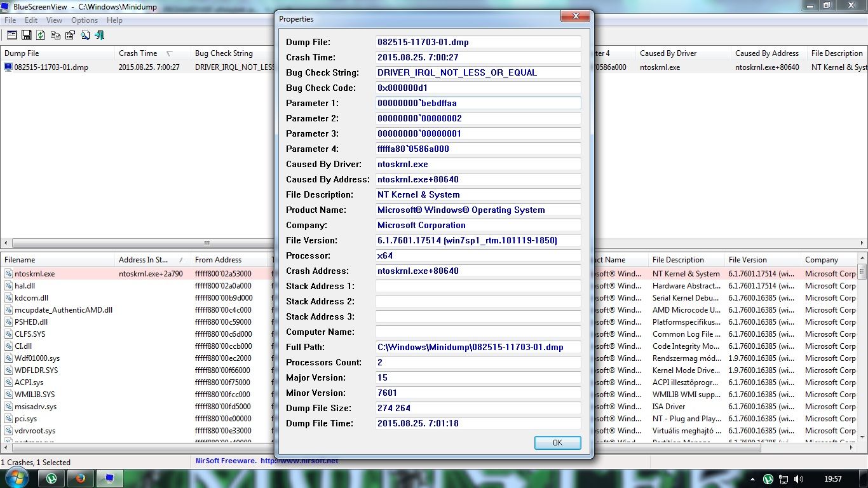Sort by the From Address column header
This screenshot has width=868, height=488.
pos(229,260)
